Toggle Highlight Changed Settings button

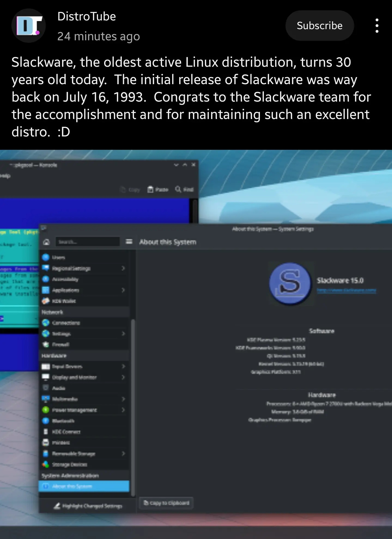tap(88, 506)
